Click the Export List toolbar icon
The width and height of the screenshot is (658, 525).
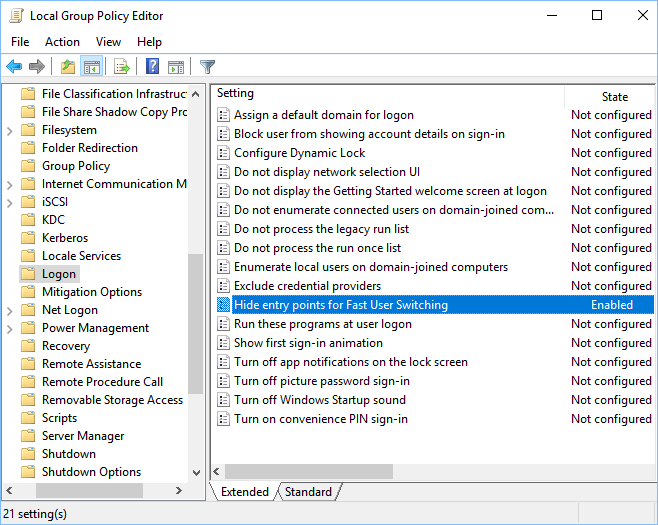click(x=122, y=67)
